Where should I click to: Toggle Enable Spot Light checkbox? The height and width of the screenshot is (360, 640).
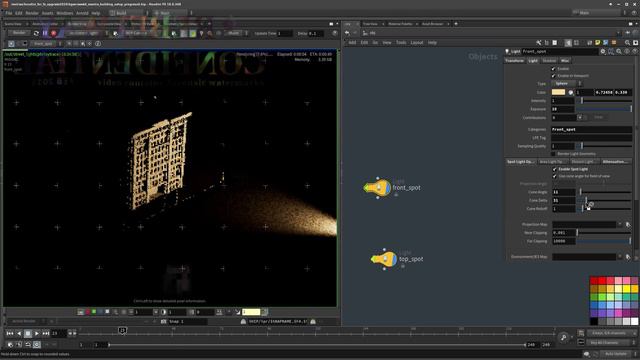(554, 169)
